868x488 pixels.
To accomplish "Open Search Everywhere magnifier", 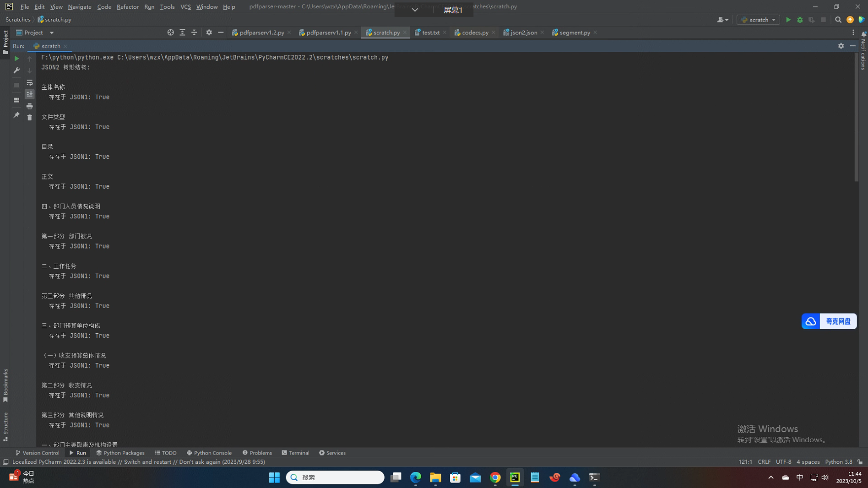I will (838, 20).
